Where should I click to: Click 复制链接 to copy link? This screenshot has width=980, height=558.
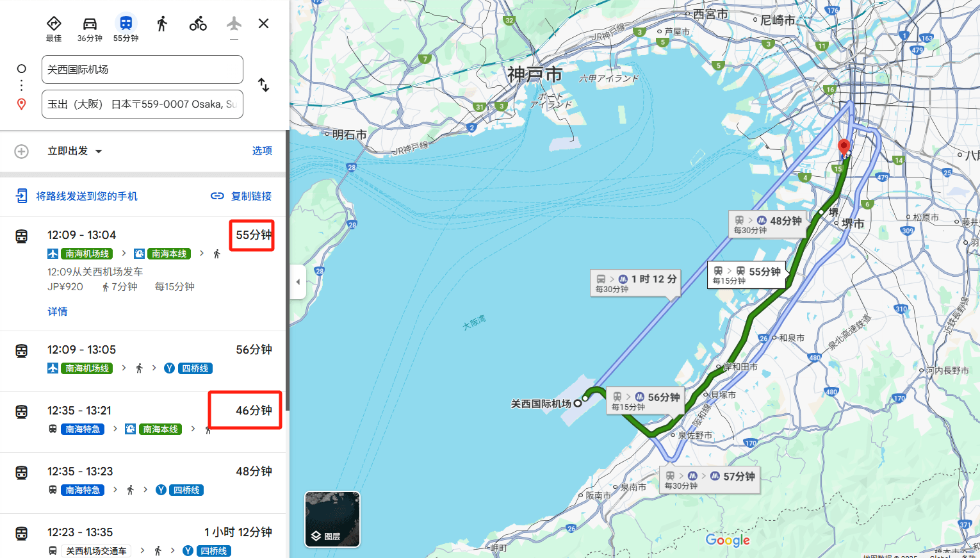click(x=241, y=196)
